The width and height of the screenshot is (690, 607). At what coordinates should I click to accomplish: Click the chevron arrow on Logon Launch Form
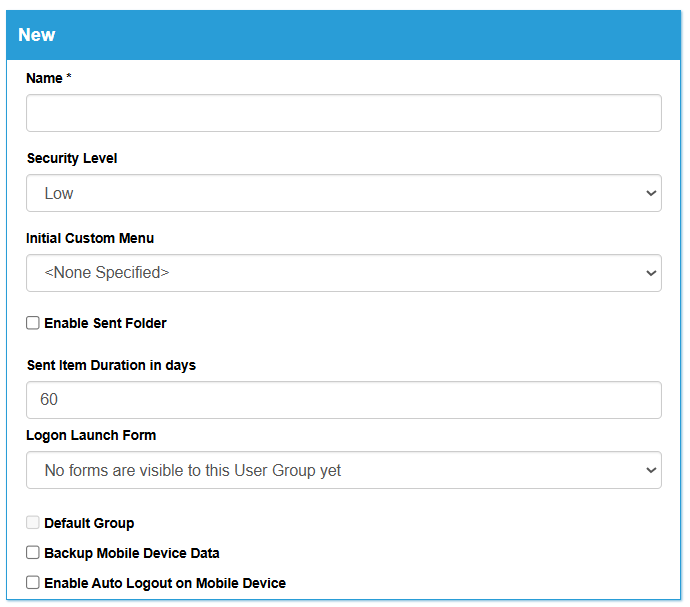tap(651, 470)
